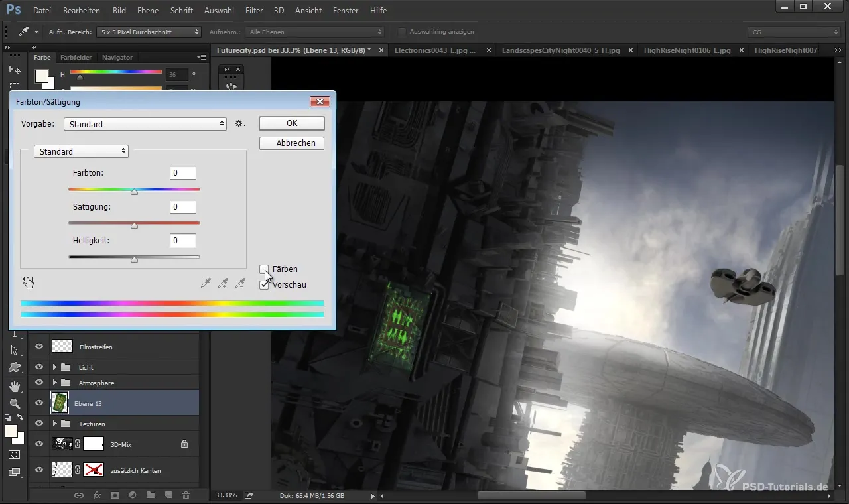
Task: Open the Ebene menu
Action: 148,11
